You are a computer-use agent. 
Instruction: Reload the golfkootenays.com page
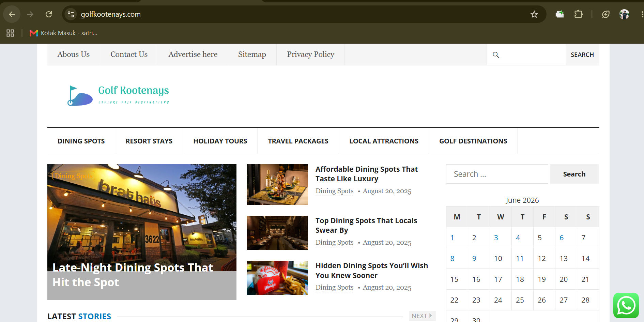click(49, 14)
